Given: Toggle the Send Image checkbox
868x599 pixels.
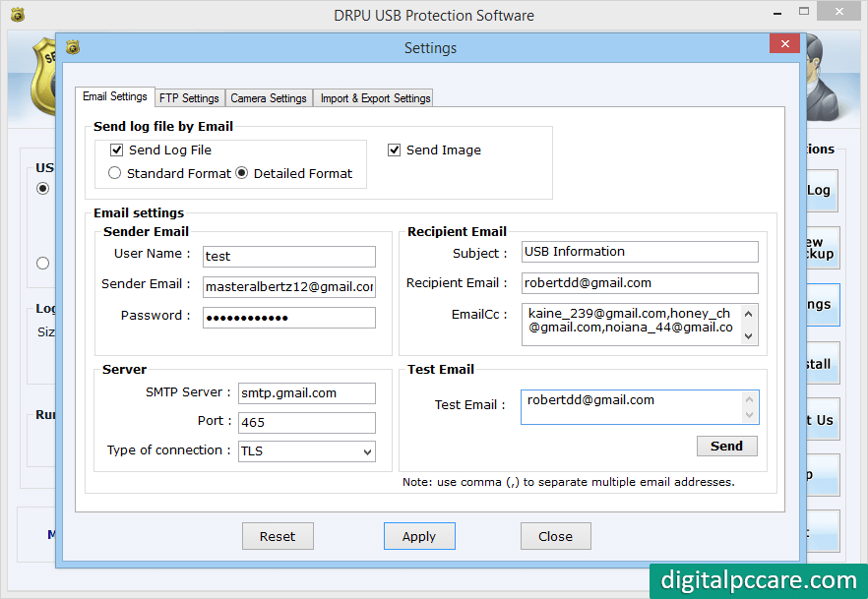Looking at the screenshot, I should point(394,150).
